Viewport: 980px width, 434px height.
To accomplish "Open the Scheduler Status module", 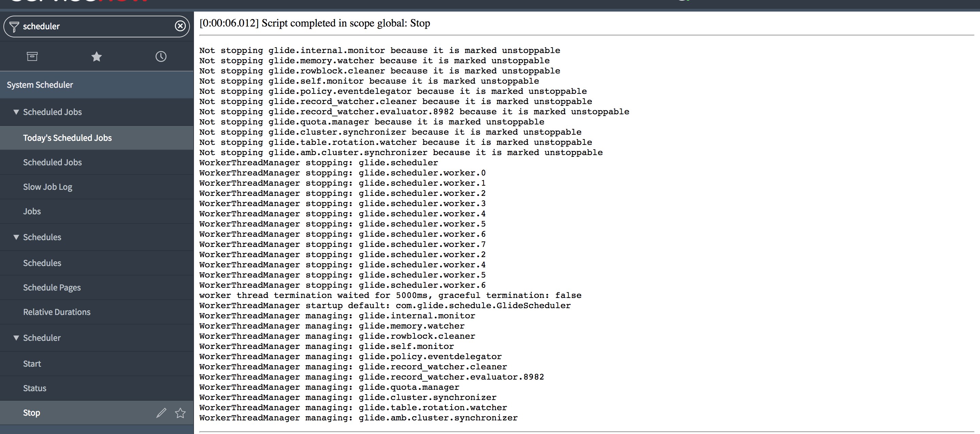I will [97, 388].
